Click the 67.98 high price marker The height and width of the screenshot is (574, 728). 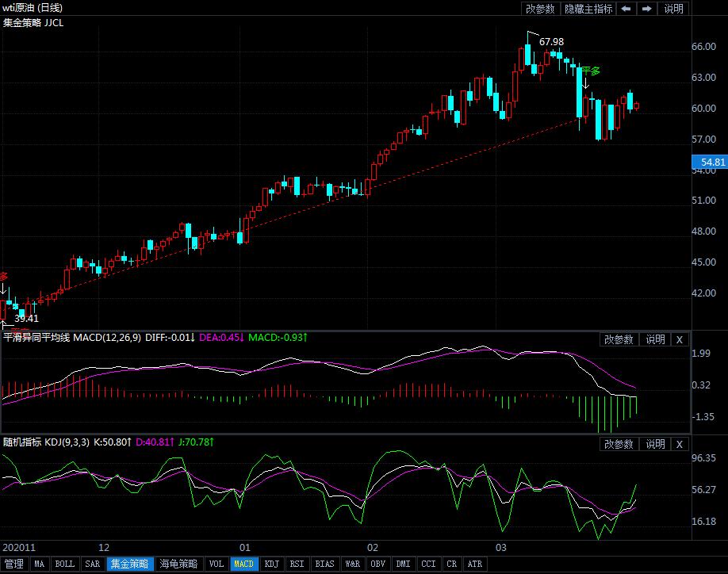(550, 41)
